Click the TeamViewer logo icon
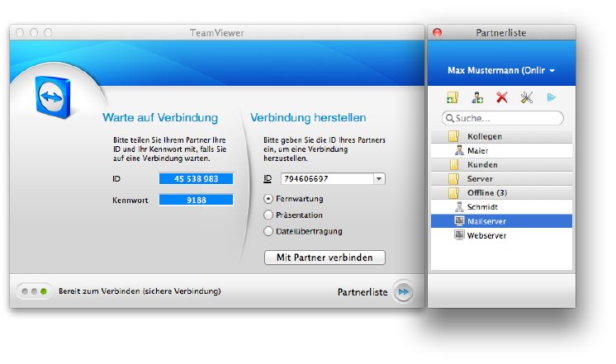The width and height of the screenshot is (616, 364). pos(53,97)
